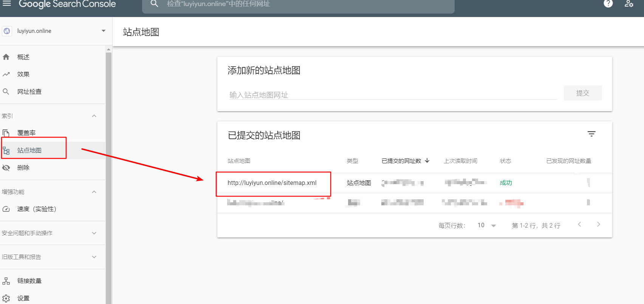Click the search magnifier icon in top bar
This screenshot has height=304, width=644.
coord(154,4)
